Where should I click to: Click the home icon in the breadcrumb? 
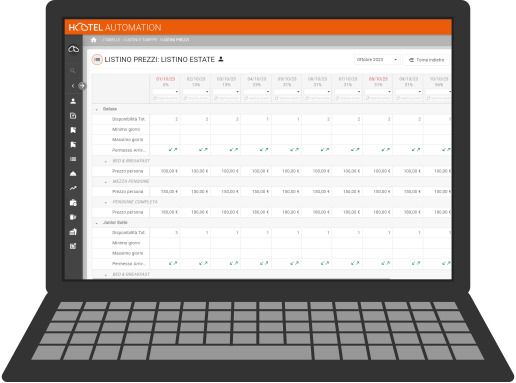coord(93,40)
